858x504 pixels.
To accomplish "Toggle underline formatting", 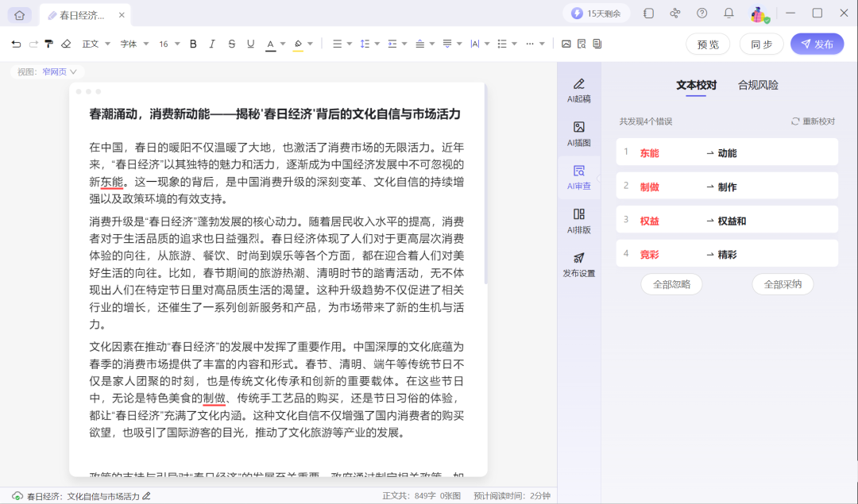I will click(x=250, y=44).
